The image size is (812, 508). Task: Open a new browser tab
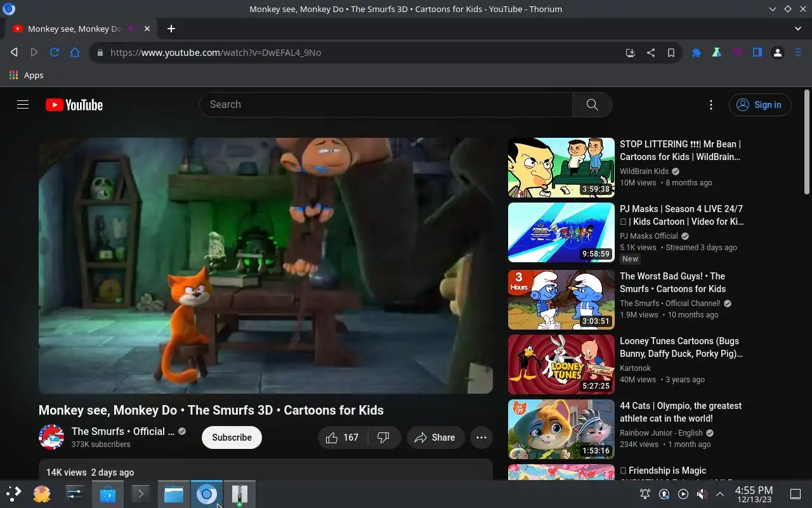tap(171, 29)
